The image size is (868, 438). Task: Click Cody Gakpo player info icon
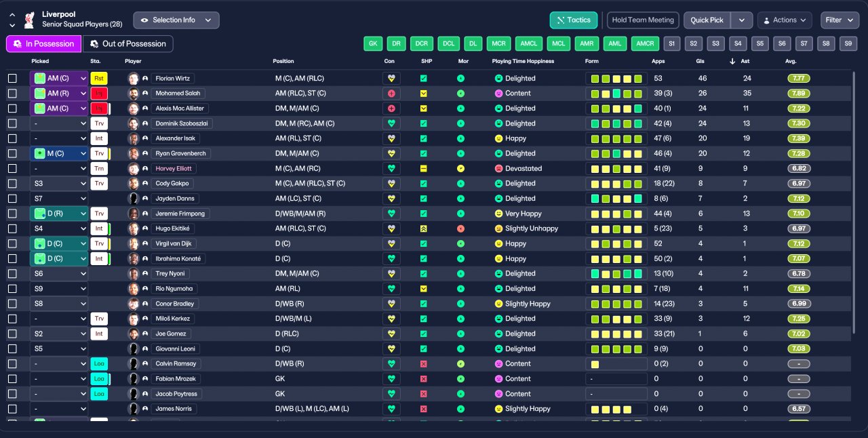click(145, 184)
